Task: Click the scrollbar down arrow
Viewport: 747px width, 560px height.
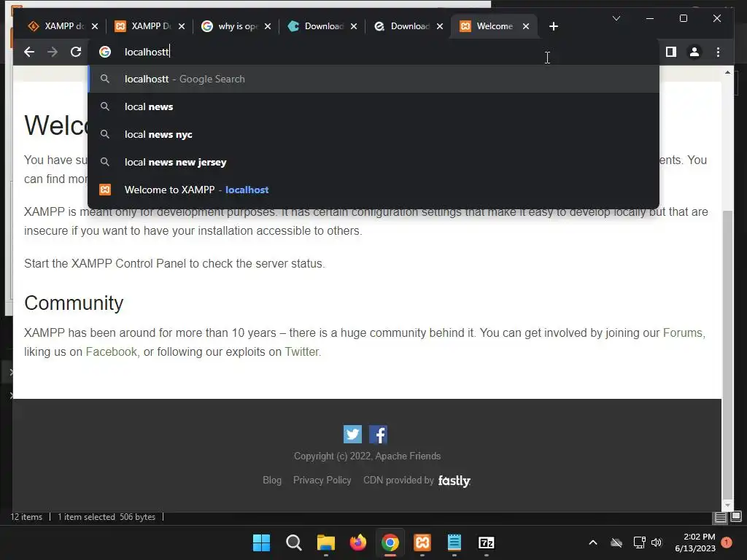Action: pyautogui.click(x=727, y=505)
